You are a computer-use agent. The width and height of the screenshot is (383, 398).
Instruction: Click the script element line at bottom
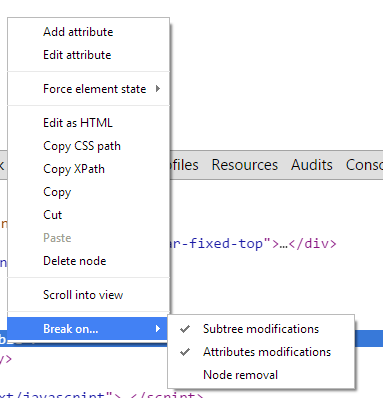(x=102, y=395)
